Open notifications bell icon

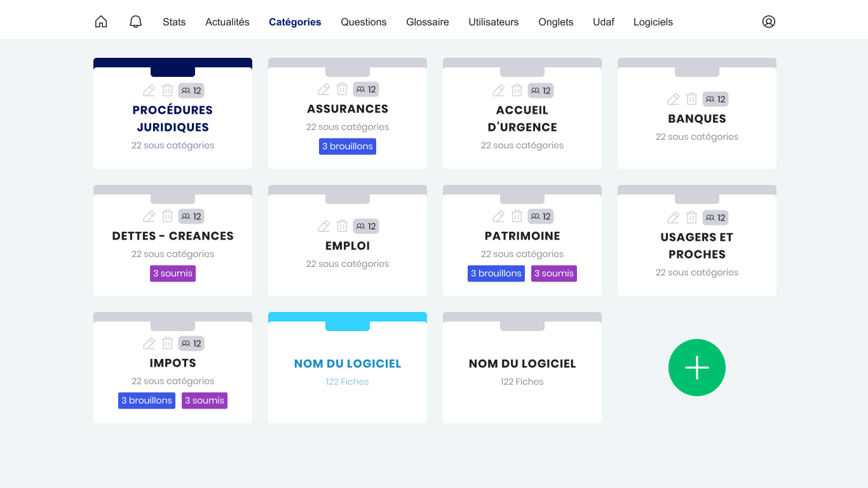pos(135,22)
